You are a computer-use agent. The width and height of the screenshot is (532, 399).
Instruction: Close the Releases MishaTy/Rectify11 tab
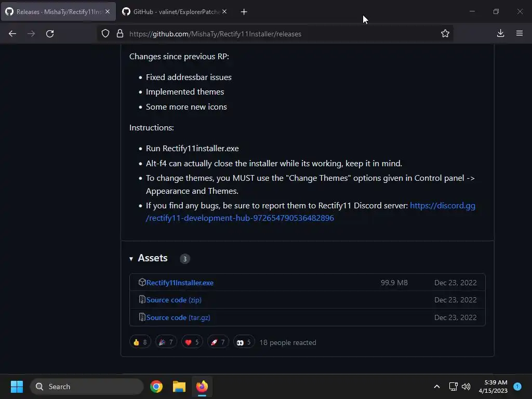click(108, 11)
